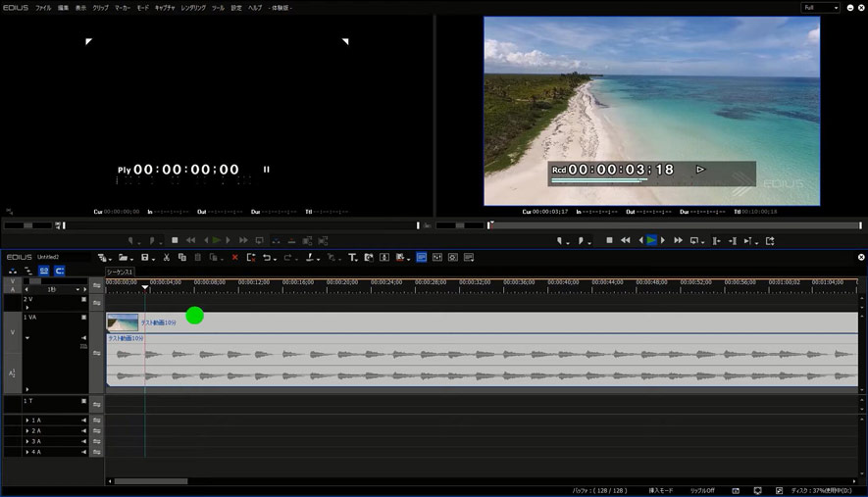Click the cut scissors icon
The image size is (868, 497).
tap(166, 258)
